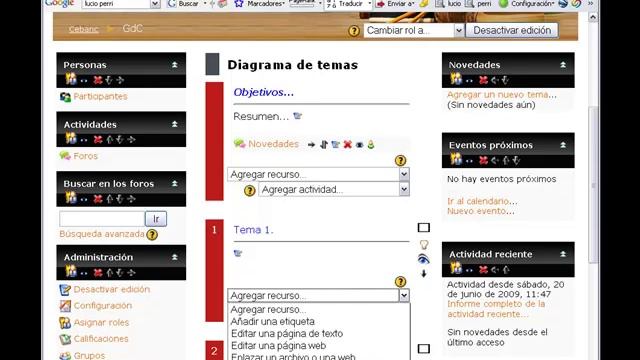Toggle hide eye icon in Novedades side block
This screenshot has width=640, height=360.
pyautogui.click(x=469, y=81)
